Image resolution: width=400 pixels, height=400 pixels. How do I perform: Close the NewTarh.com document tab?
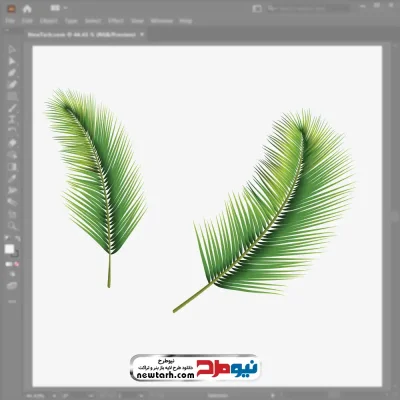142,34
